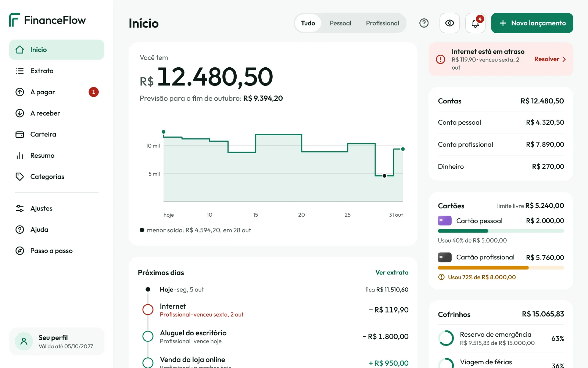
Task: Click the red badge on A pagar
Action: pos(94,92)
